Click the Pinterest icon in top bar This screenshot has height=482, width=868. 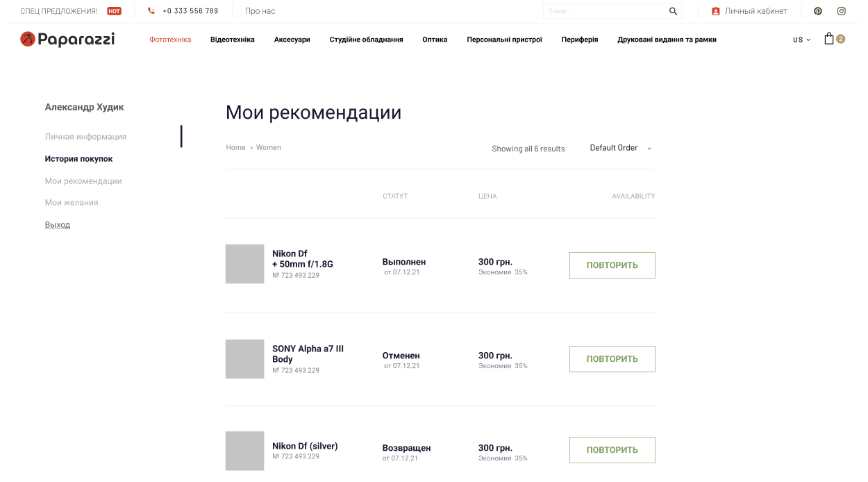point(818,11)
